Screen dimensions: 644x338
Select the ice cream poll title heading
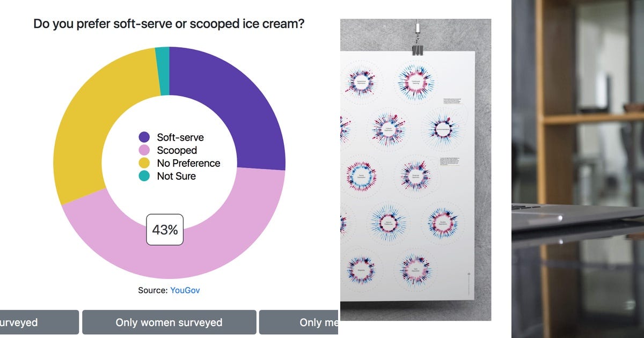169,24
